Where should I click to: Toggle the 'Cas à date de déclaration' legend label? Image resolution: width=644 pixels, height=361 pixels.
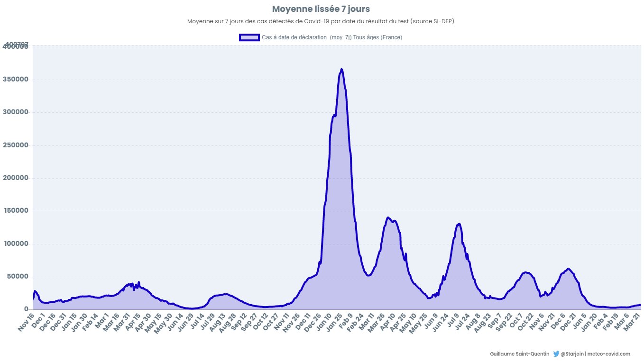pyautogui.click(x=331, y=37)
